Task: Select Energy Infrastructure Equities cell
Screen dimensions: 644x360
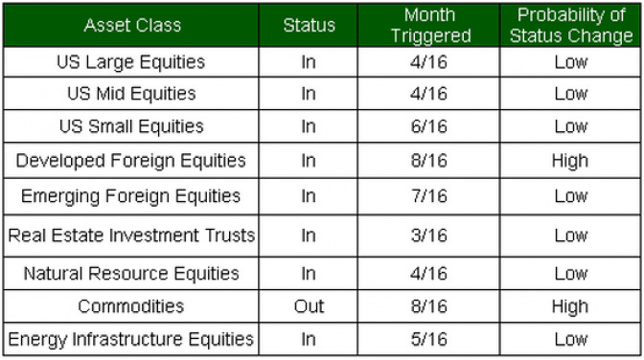Action: point(131,339)
